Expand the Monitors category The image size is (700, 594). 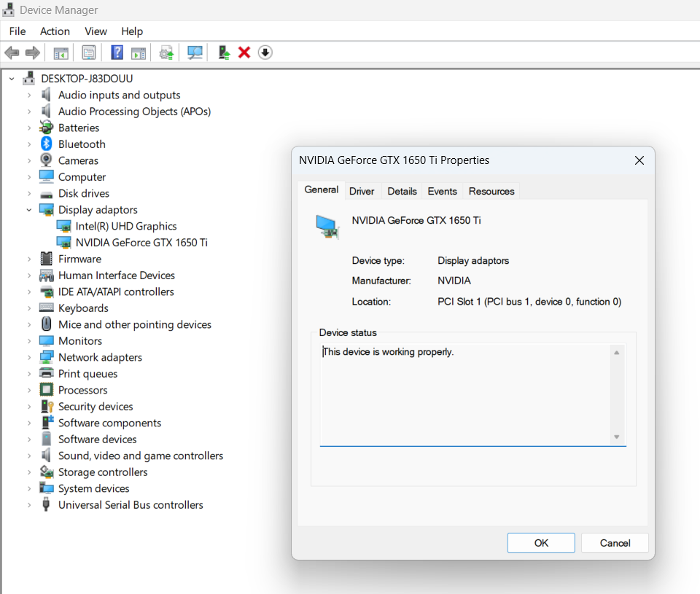(29, 341)
